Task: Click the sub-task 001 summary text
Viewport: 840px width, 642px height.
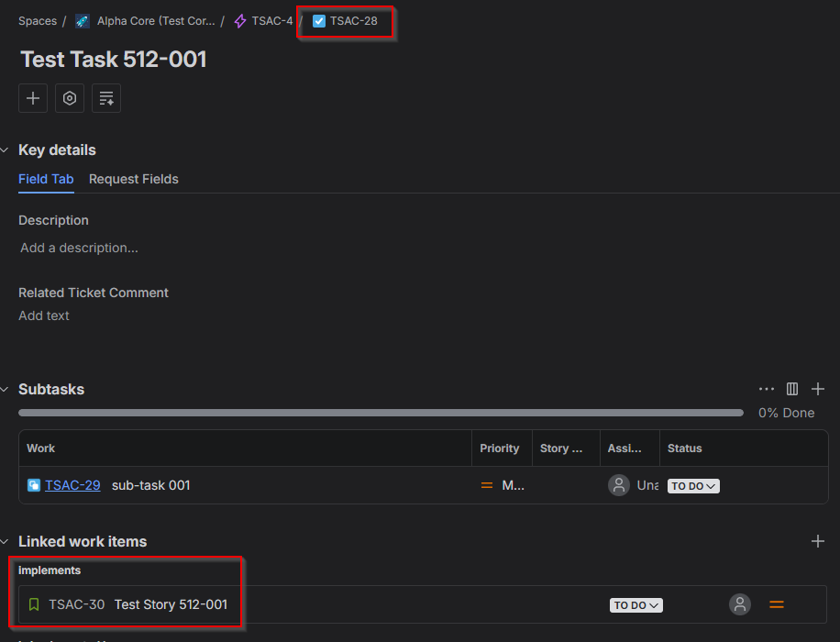Action: [151, 485]
